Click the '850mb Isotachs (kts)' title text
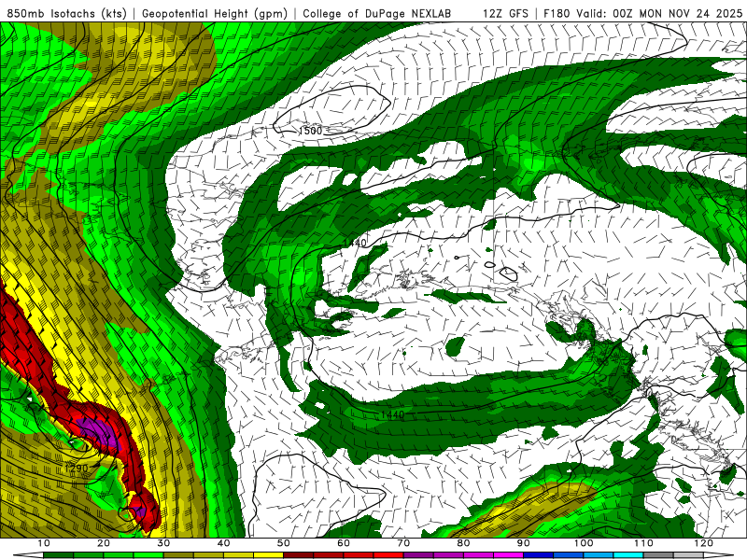This screenshot has height=560, width=747. coord(66,13)
